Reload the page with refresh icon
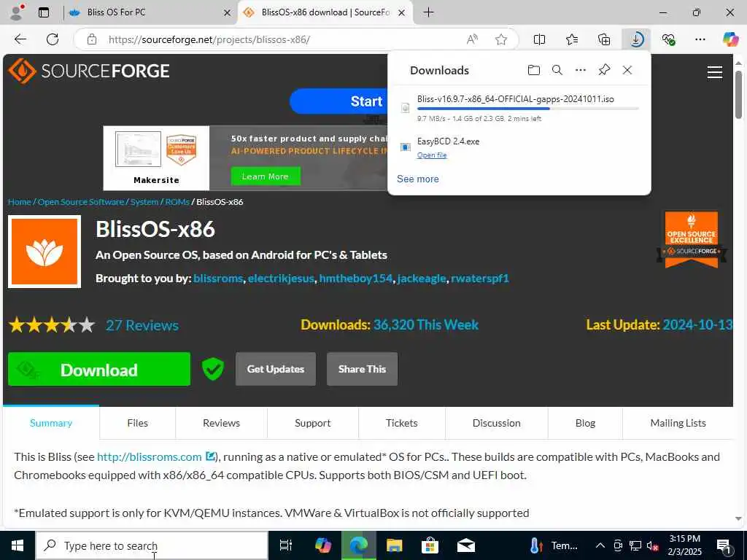This screenshot has width=747, height=560. pyautogui.click(x=53, y=39)
